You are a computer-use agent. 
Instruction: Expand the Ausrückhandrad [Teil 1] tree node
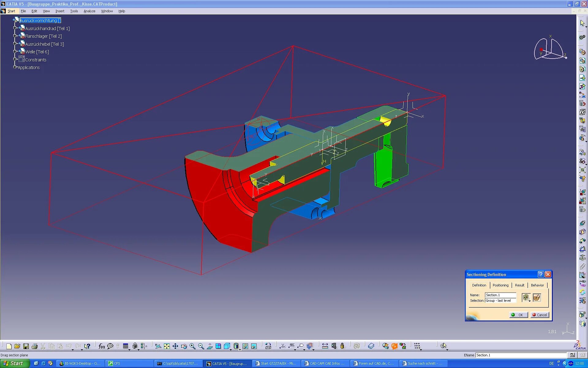(15, 28)
